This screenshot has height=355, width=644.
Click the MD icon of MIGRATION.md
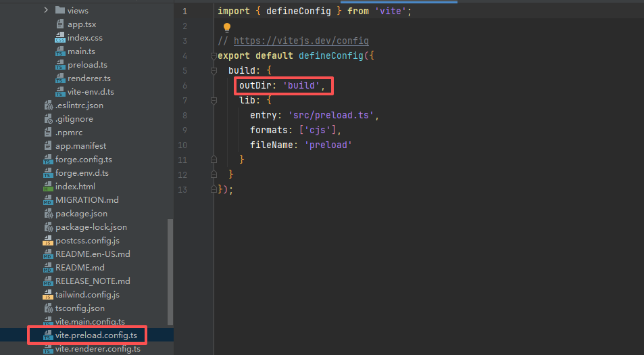48,200
